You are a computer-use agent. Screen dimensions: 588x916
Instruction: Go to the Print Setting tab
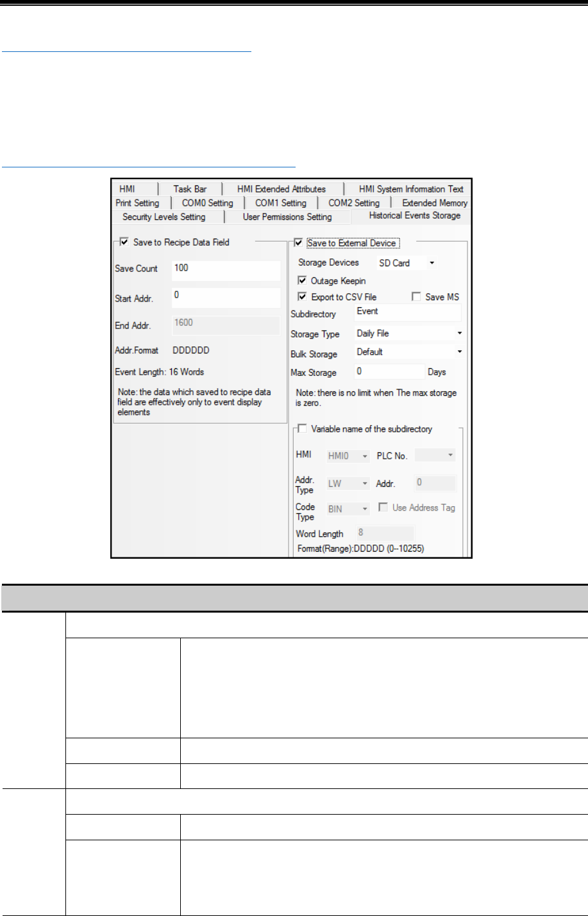pos(137,203)
